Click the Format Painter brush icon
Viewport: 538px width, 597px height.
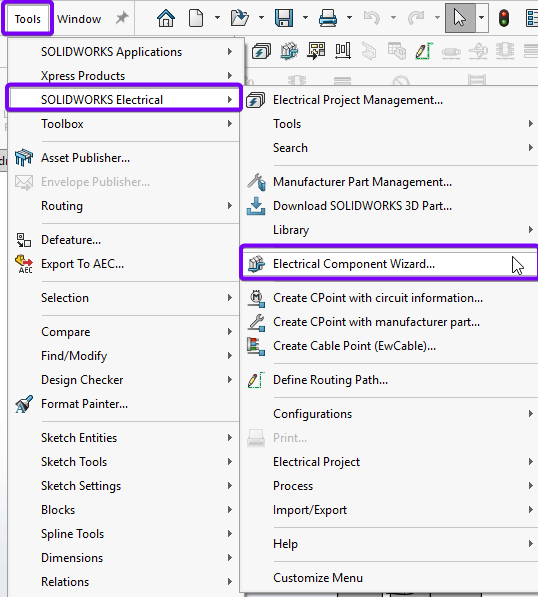pyautogui.click(x=24, y=404)
